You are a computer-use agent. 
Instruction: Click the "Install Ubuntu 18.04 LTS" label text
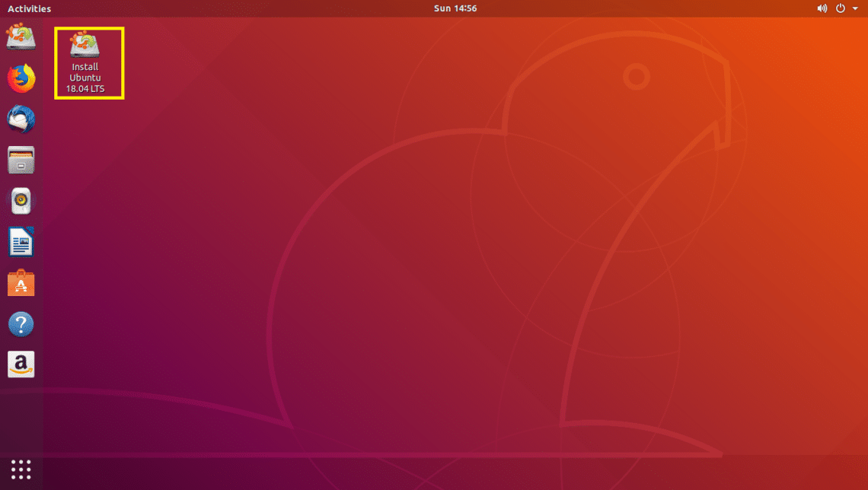(85, 78)
